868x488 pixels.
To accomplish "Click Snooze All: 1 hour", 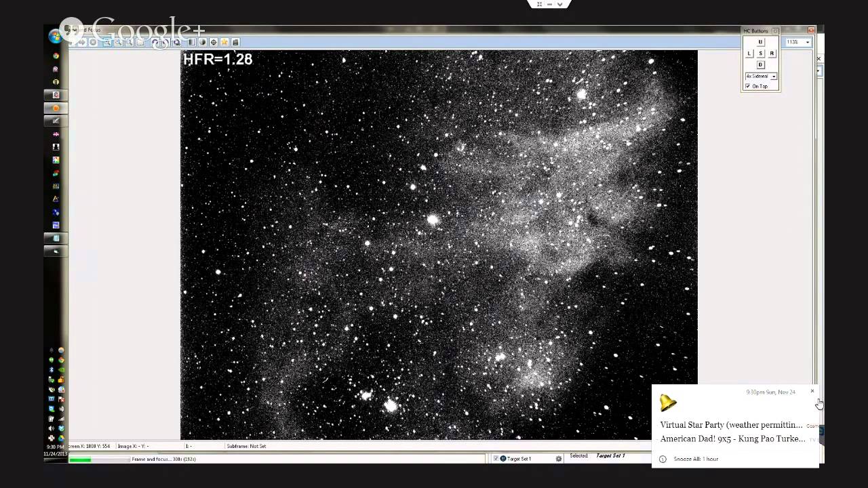I will (696, 459).
